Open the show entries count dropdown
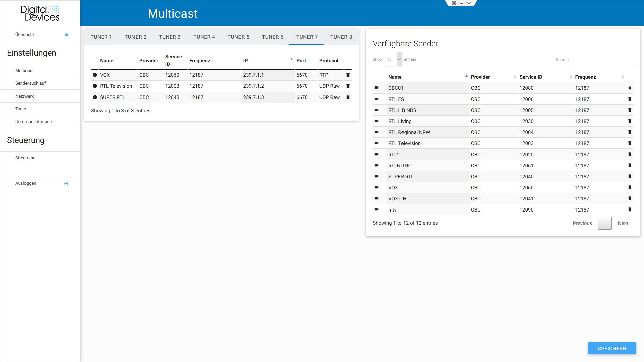This screenshot has width=644, height=362. click(399, 59)
